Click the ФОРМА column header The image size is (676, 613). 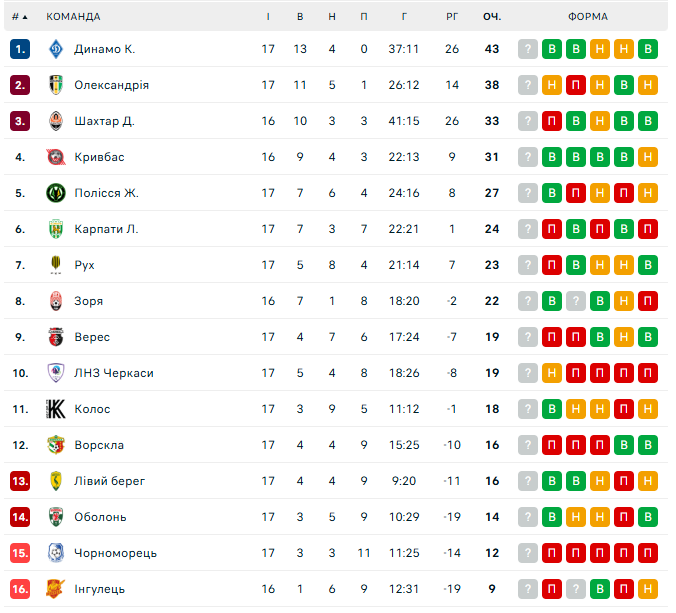(587, 17)
